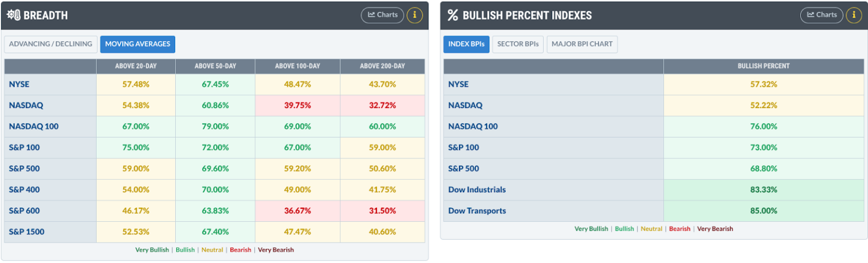Switch to Advancing / Declining tab
Viewport: 868px width, 263px height.
pyautogui.click(x=50, y=44)
